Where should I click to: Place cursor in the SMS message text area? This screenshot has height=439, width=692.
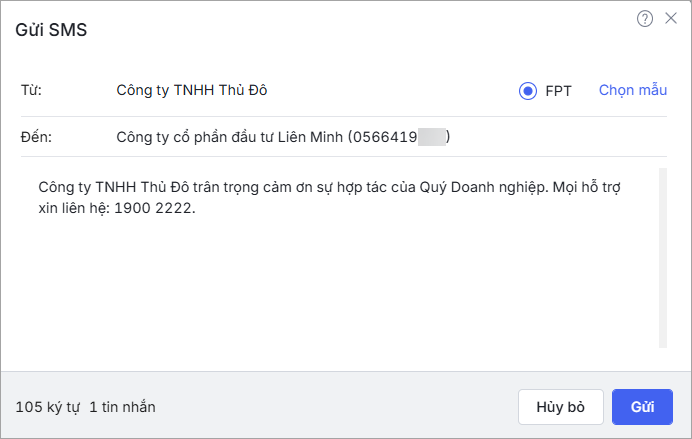340,280
